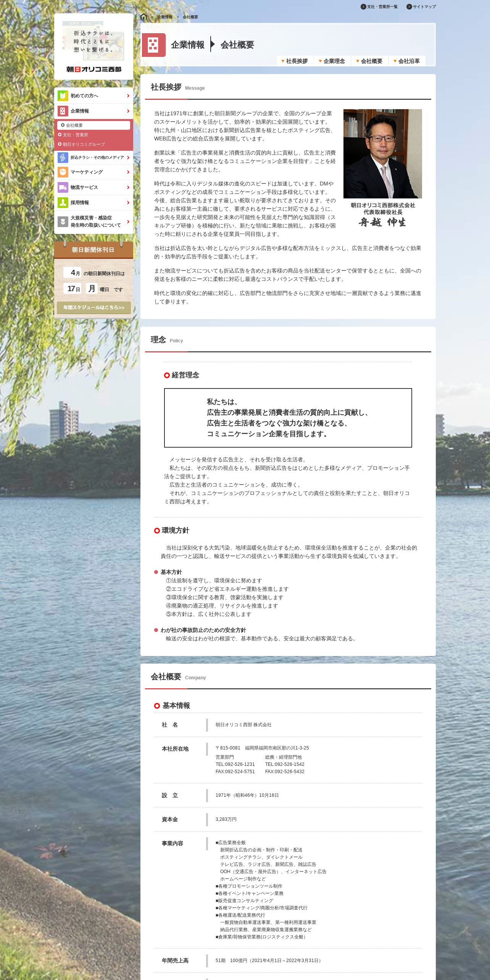Jump to 社長挨拶 anchor tab
This screenshot has width=490, height=980.
(x=295, y=61)
